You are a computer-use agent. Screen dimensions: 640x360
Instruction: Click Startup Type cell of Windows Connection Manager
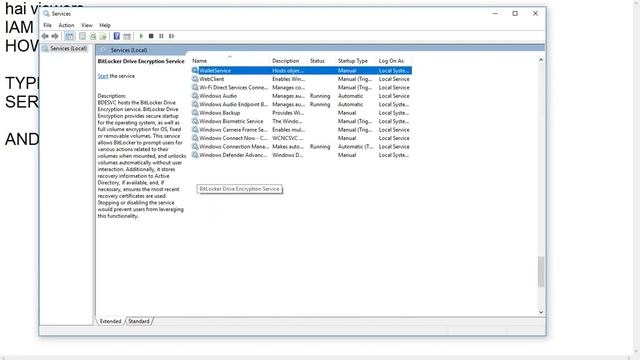click(x=355, y=147)
